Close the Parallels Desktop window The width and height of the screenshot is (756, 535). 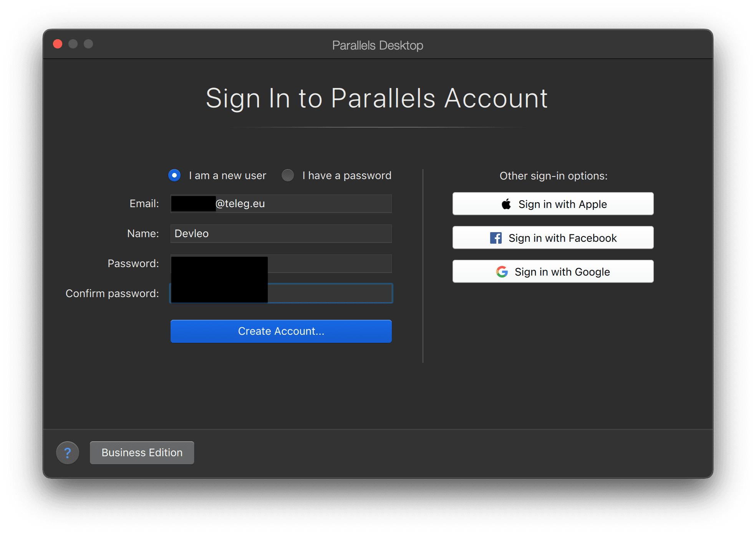pos(58,44)
